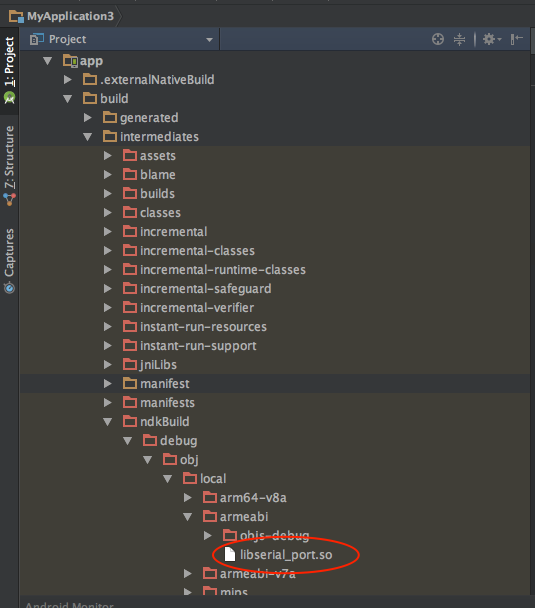Expand the generated folder
The width and height of the screenshot is (535, 608).
pos(88,118)
